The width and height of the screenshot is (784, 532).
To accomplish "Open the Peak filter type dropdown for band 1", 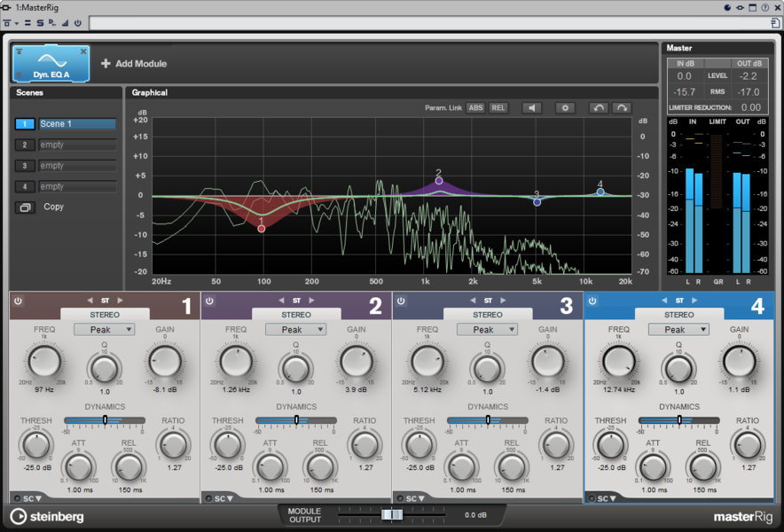I will click(104, 330).
